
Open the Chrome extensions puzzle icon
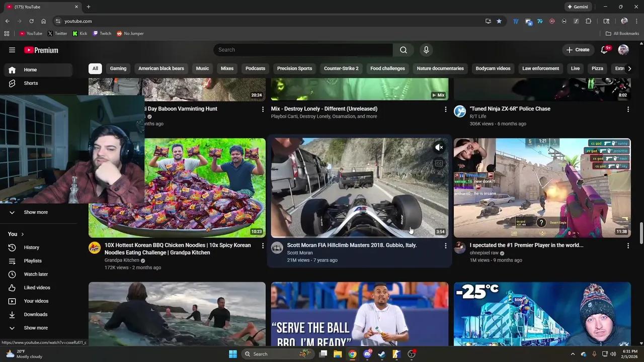point(588,21)
